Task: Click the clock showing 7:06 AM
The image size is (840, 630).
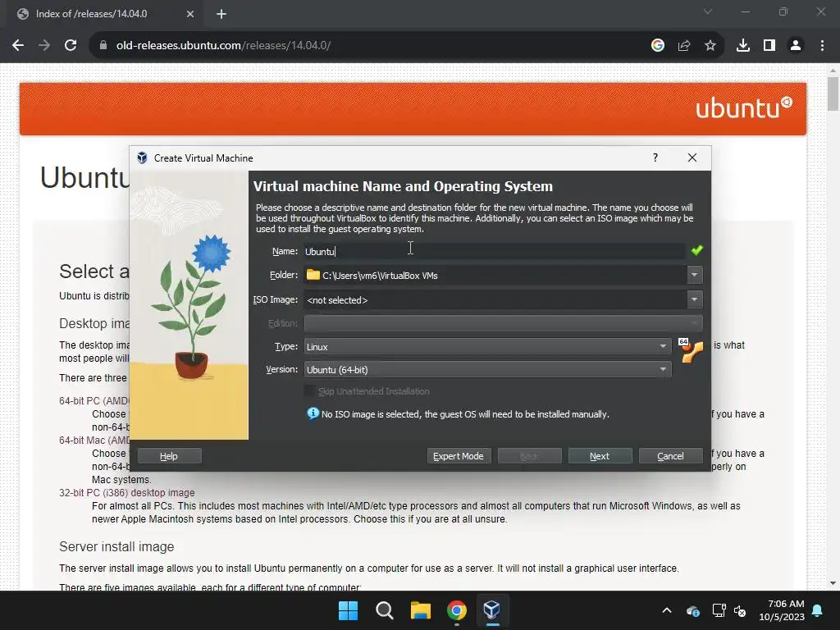Action: 786,604
